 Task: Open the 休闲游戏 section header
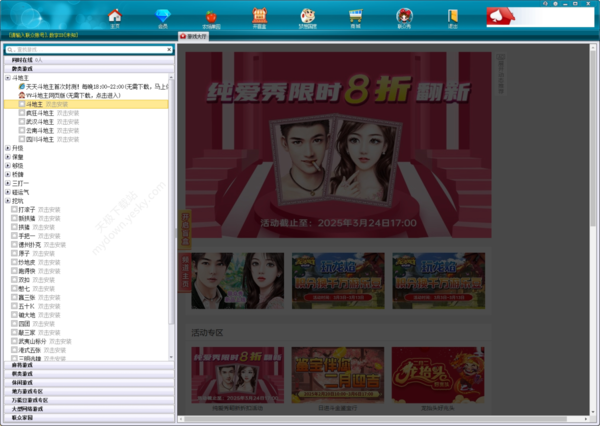[x=89, y=383]
